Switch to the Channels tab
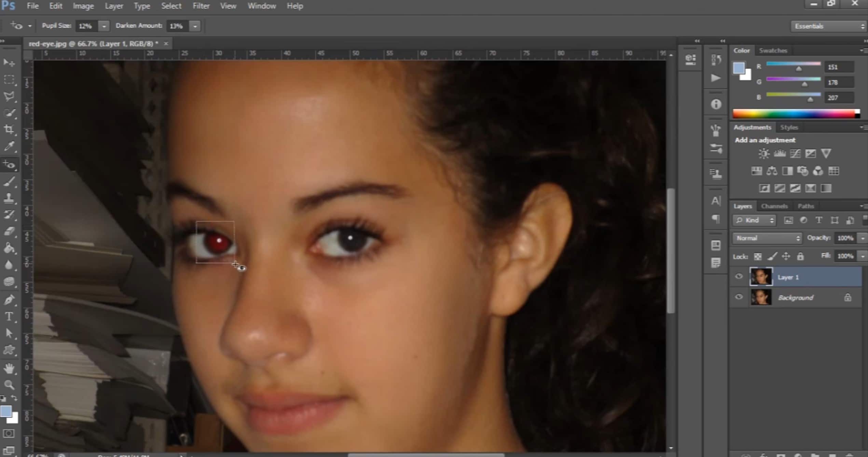 (774, 206)
